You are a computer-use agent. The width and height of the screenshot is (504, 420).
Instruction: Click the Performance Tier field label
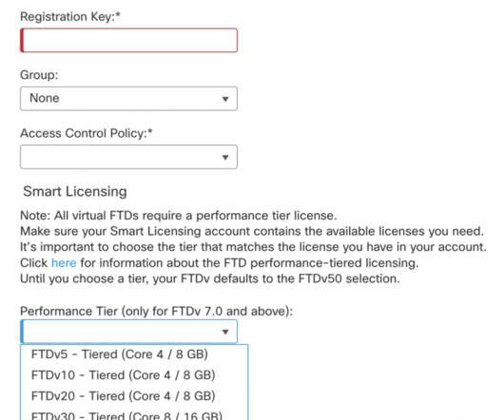(157, 311)
